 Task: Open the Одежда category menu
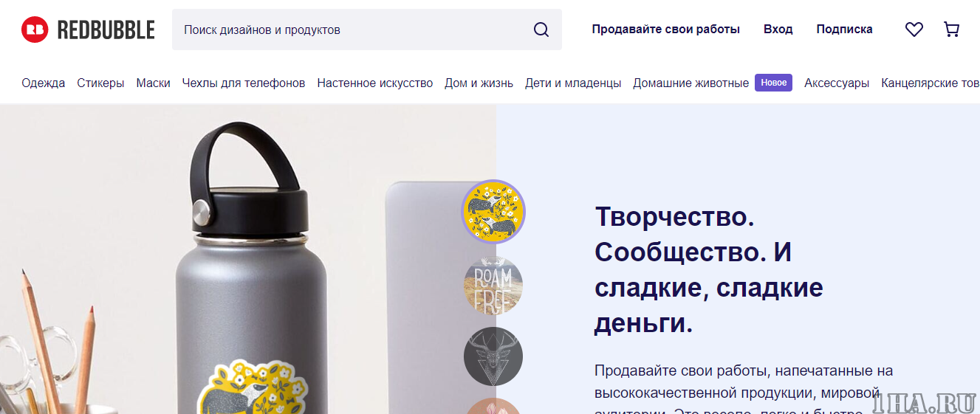[x=44, y=83]
